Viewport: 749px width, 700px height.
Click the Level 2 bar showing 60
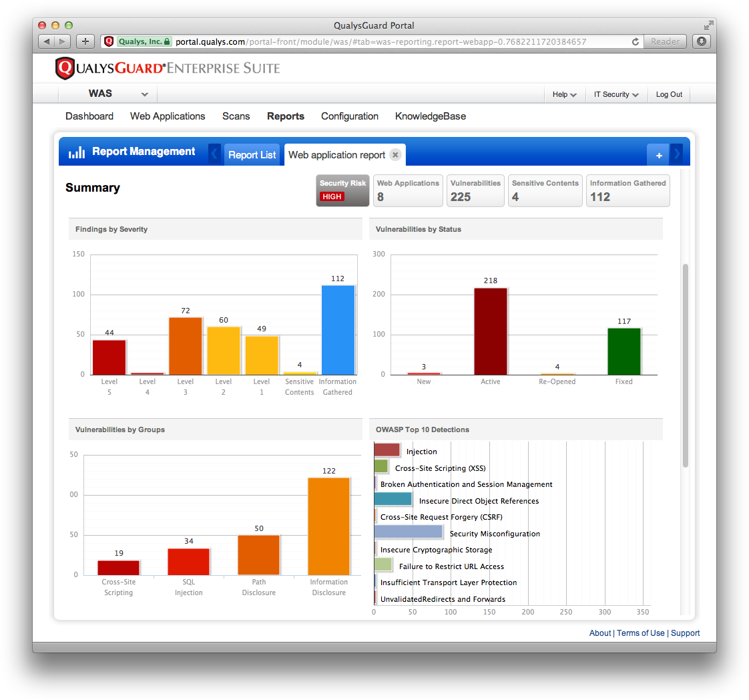224,351
